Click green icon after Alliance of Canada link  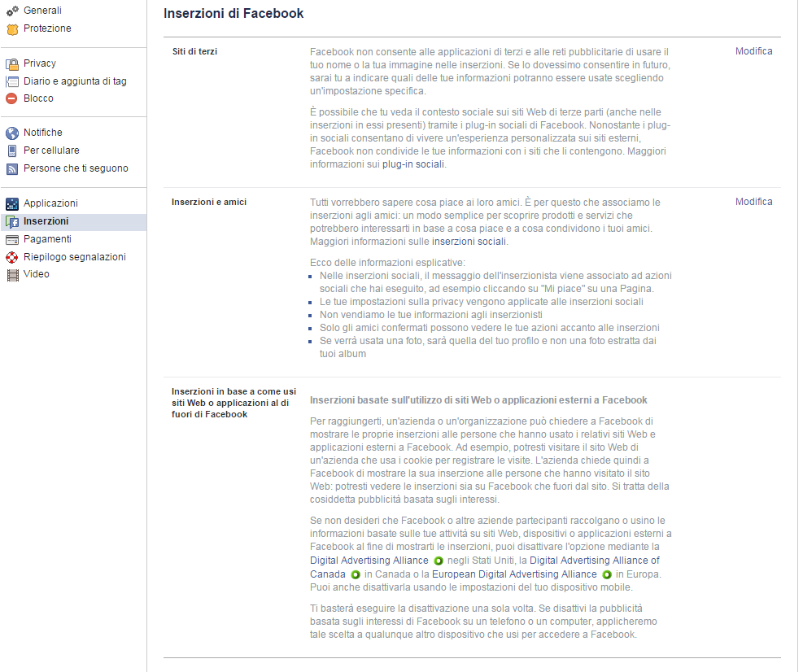356,574
